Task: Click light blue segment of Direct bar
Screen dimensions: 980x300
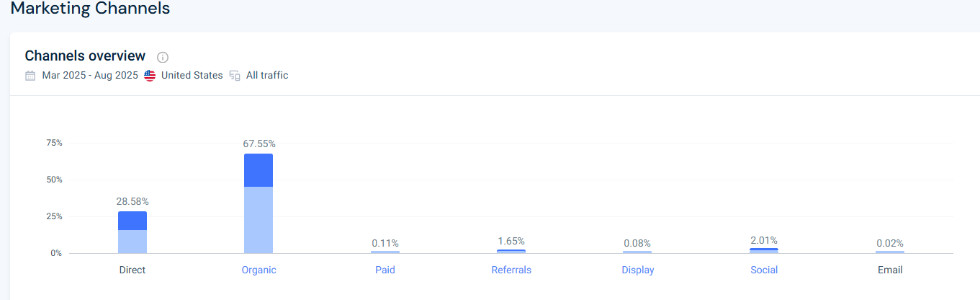Action: click(x=132, y=242)
